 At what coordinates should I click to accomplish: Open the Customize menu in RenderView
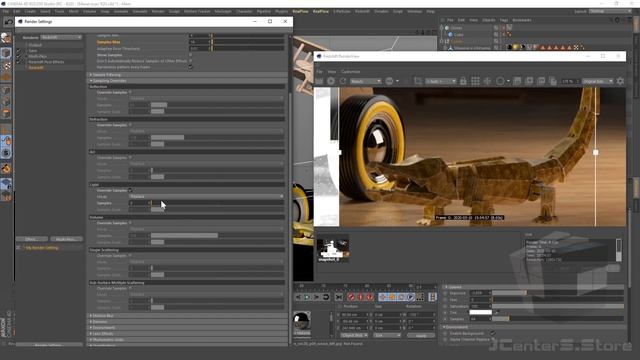350,71
